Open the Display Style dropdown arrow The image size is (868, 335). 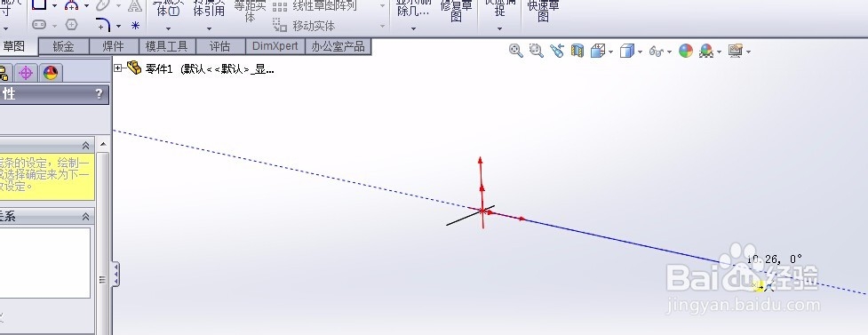(x=640, y=52)
